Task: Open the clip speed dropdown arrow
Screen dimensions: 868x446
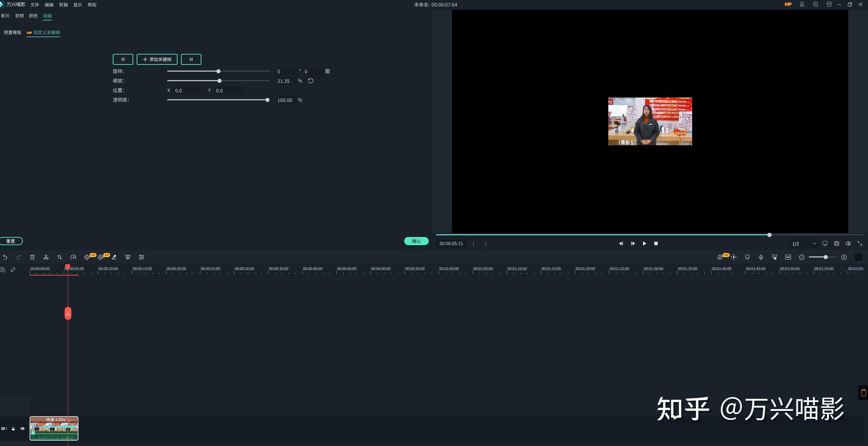Action: 70,420
